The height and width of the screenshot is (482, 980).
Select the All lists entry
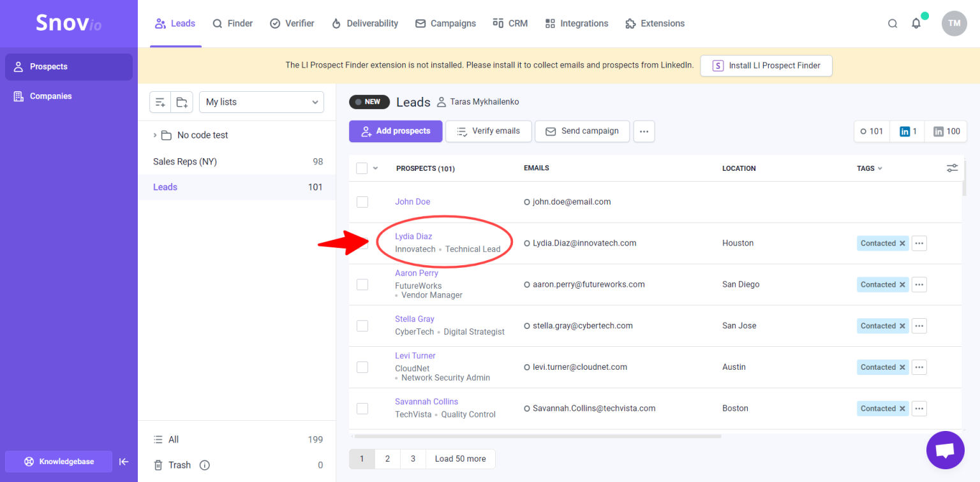(237, 440)
